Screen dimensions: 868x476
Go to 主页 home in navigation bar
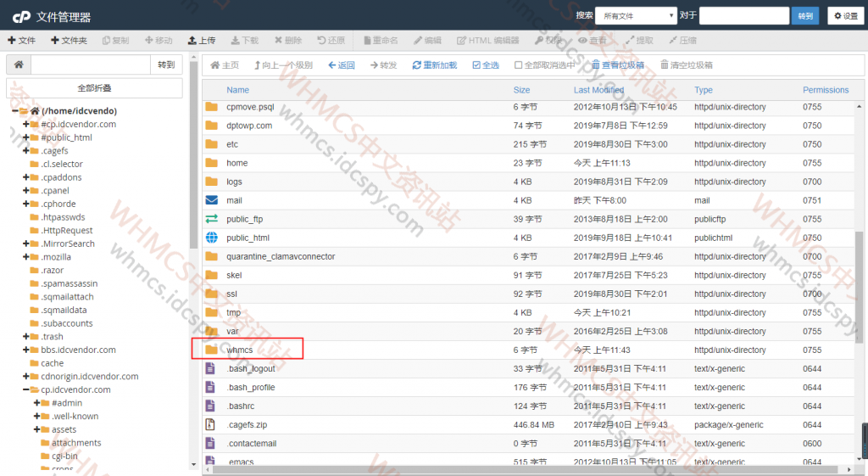[225, 65]
